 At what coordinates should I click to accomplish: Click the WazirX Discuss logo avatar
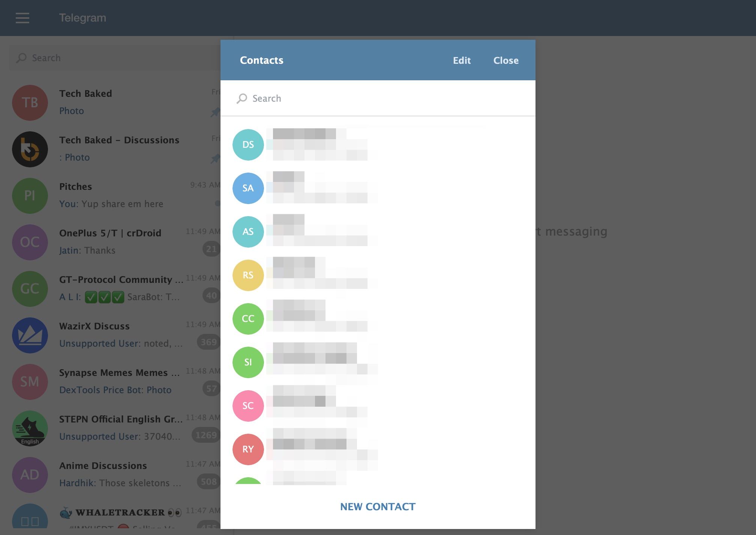point(30,335)
